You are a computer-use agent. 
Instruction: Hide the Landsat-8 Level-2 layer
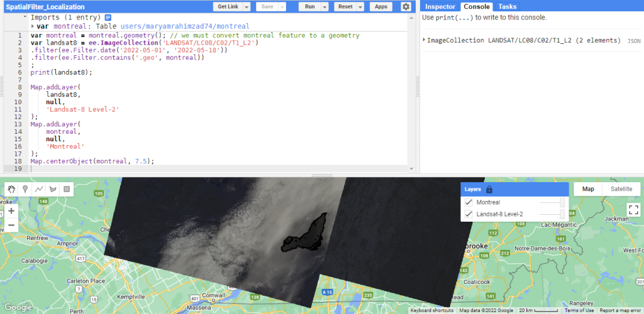pos(469,215)
